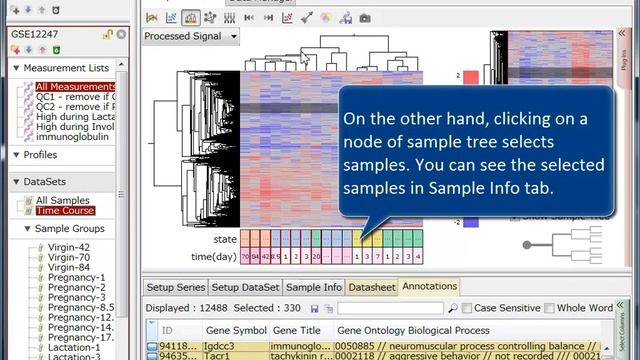The width and height of the screenshot is (640, 360).
Task: Toggle Case Sensitive checkbox
Action: pos(467,308)
